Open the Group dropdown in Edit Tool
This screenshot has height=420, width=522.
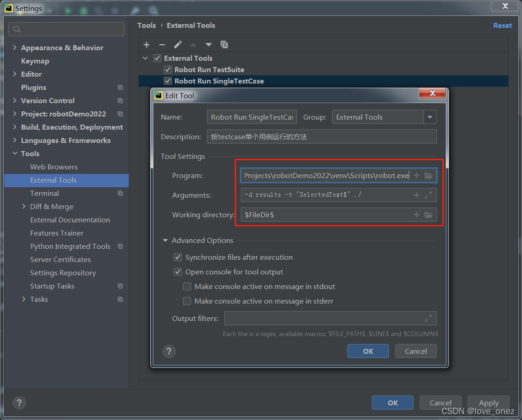[x=430, y=117]
